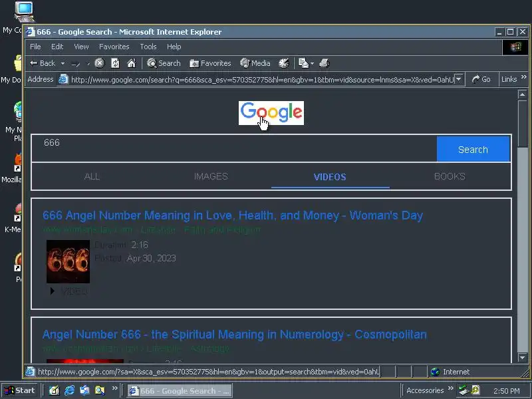Click the status bar page icon

coord(30,372)
